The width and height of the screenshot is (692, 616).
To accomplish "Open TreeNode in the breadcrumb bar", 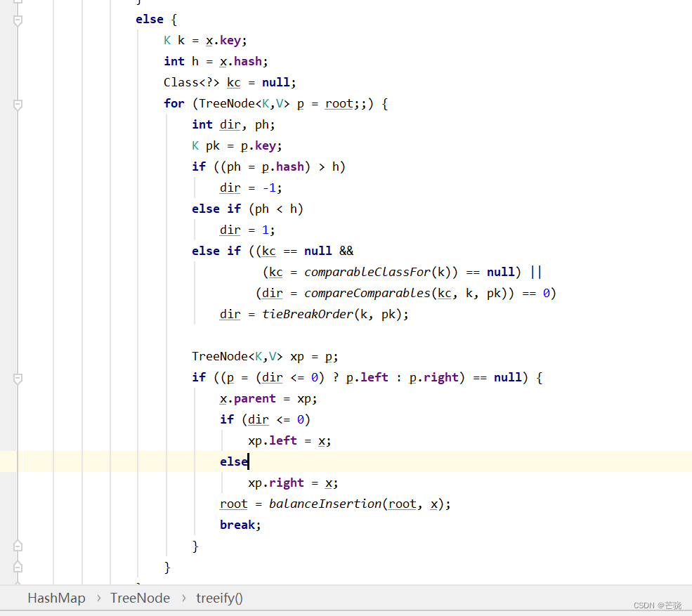I will pyautogui.click(x=140, y=598).
